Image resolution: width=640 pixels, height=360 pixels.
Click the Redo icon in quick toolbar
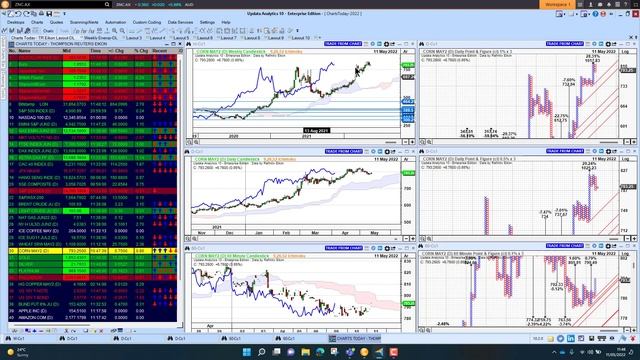[26, 14]
